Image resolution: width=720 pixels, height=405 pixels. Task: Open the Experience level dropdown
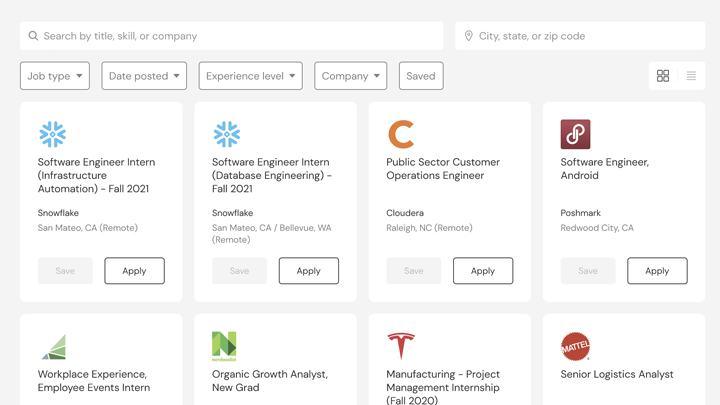(x=251, y=76)
